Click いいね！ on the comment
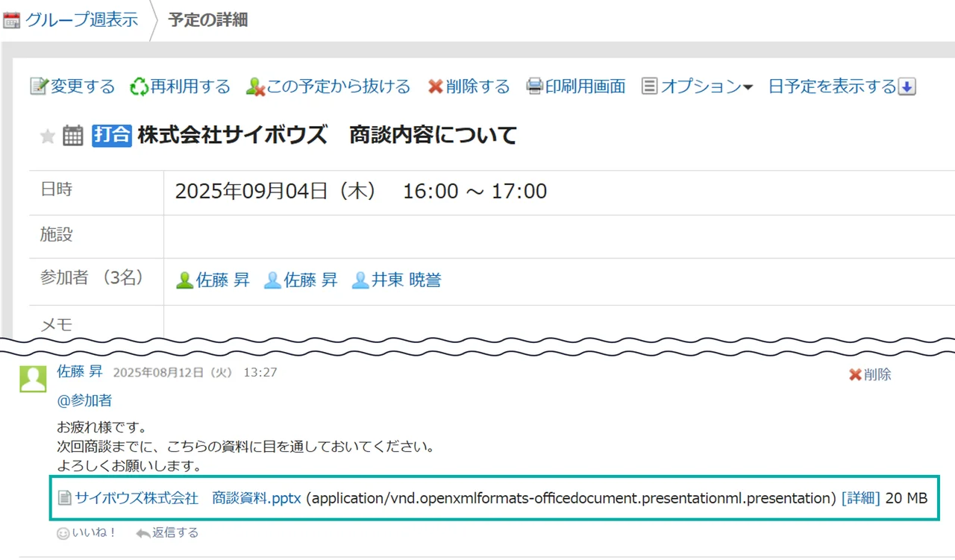Screen dimensions: 955x560 tap(95, 532)
